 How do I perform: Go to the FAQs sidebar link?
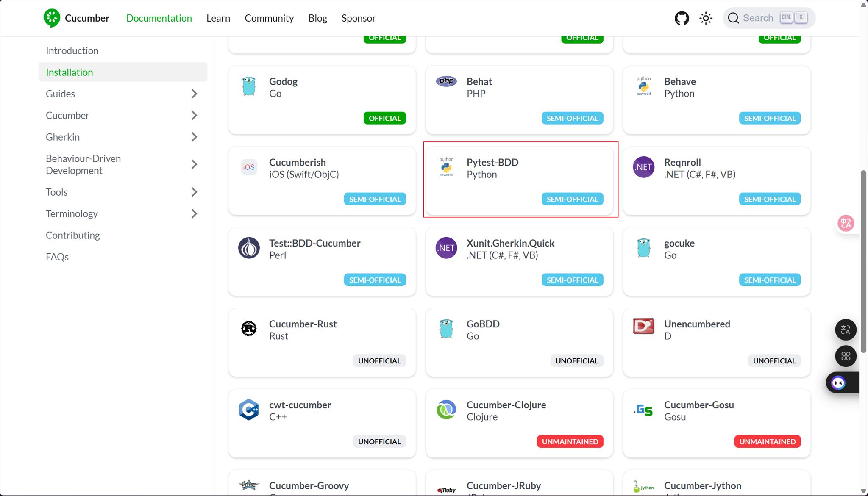click(57, 257)
